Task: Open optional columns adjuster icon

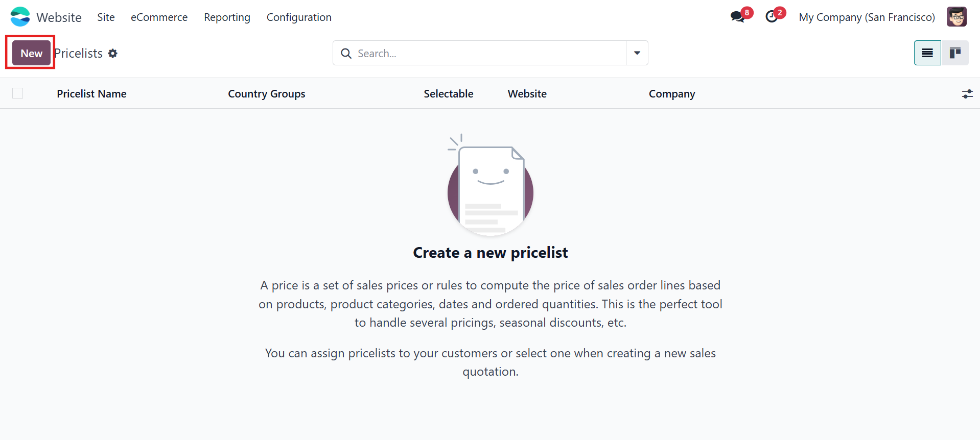Action: (x=967, y=94)
